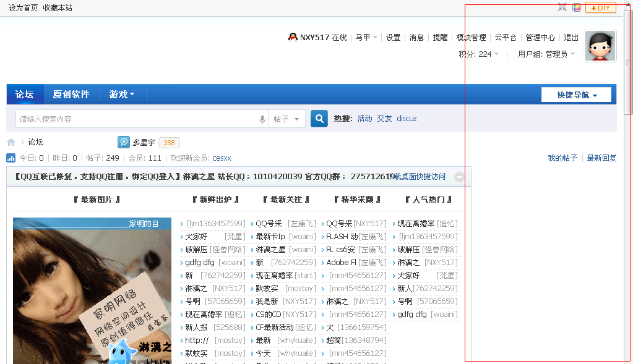Image resolution: width=633 pixels, height=364 pixels.
Task: Open 提醒 in the user menu
Action: click(440, 38)
